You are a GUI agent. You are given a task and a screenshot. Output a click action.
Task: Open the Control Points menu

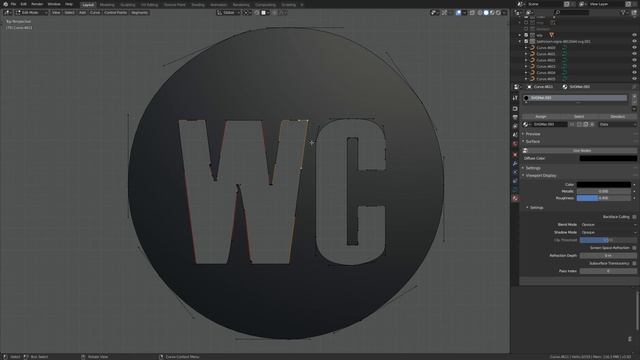pos(116,13)
